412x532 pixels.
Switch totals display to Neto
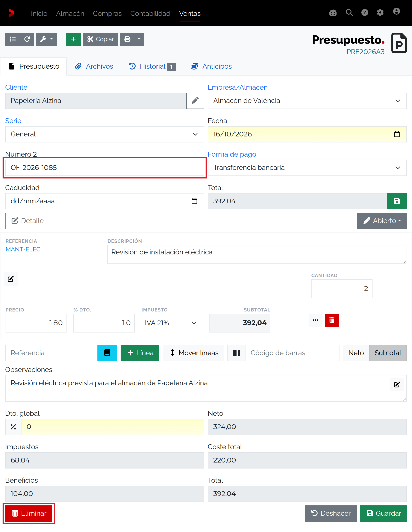356,353
